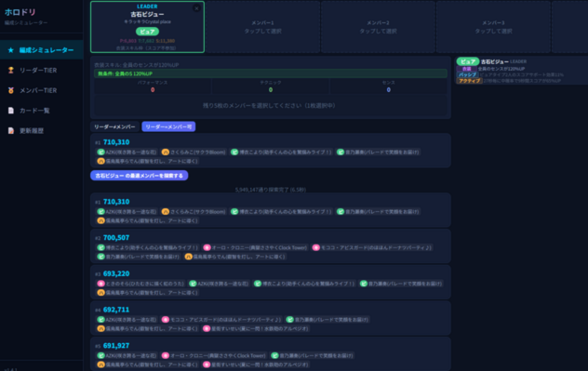Click 博衣こより chip in the 693,220 result
Image resolution: width=588 pixels, height=371 pixels.
[x=304, y=284]
